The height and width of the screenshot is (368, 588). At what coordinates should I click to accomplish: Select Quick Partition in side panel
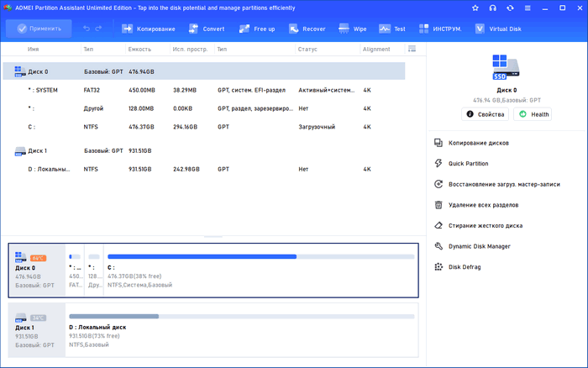pos(468,164)
